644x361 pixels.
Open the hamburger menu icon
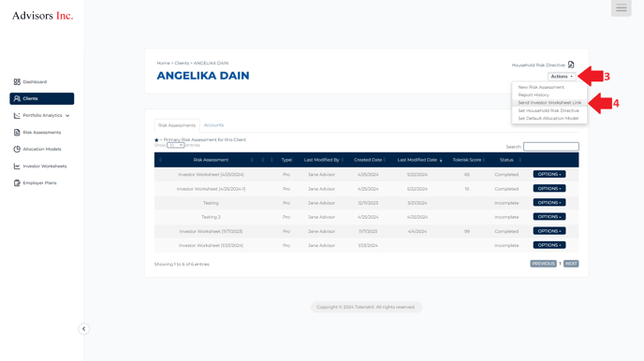(621, 7)
